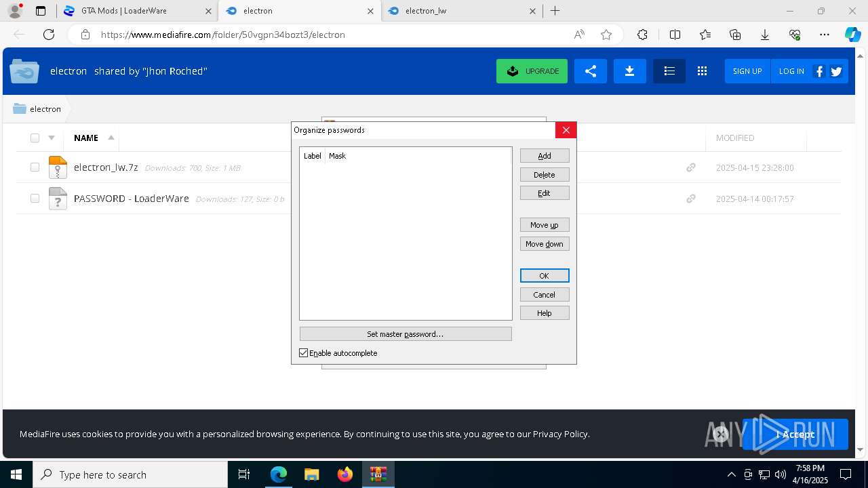Go back to the previous page
The height and width of the screenshot is (488, 868).
[19, 35]
